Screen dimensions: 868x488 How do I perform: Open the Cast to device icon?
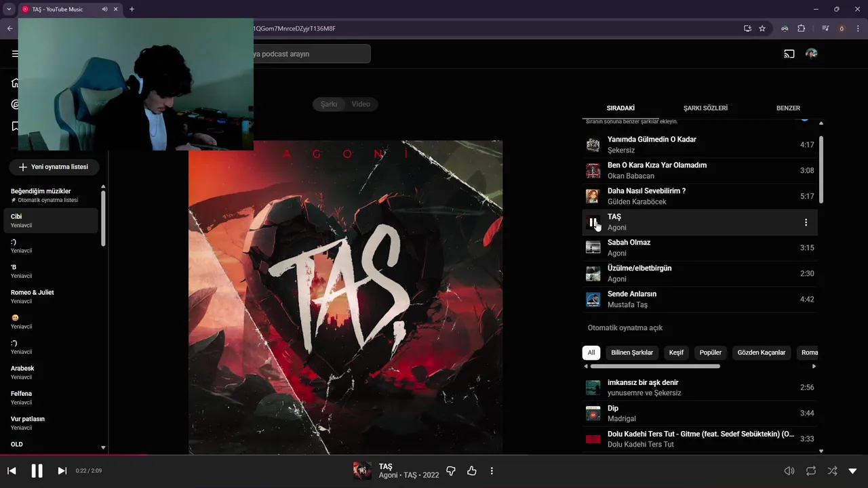click(789, 54)
